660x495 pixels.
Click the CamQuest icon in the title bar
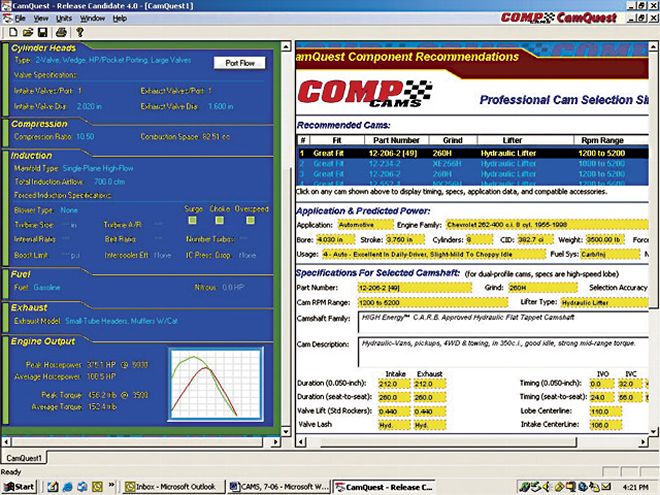pos(6,5)
